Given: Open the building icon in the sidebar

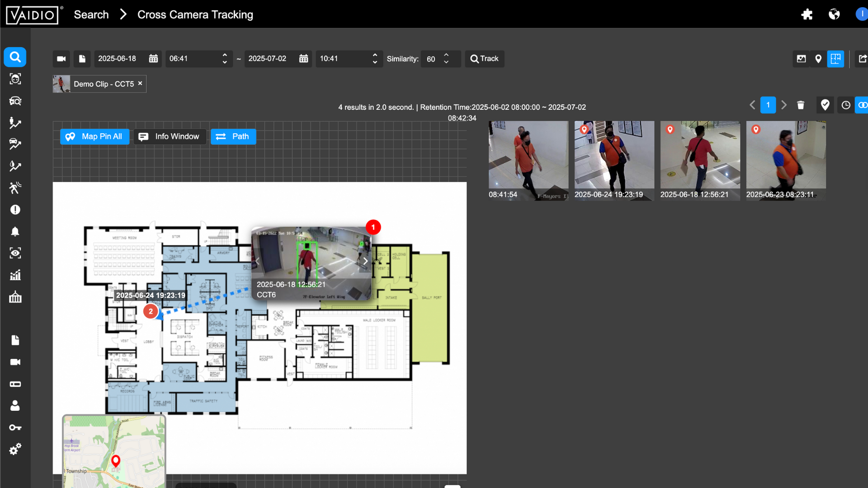Looking at the screenshot, I should pyautogui.click(x=15, y=297).
